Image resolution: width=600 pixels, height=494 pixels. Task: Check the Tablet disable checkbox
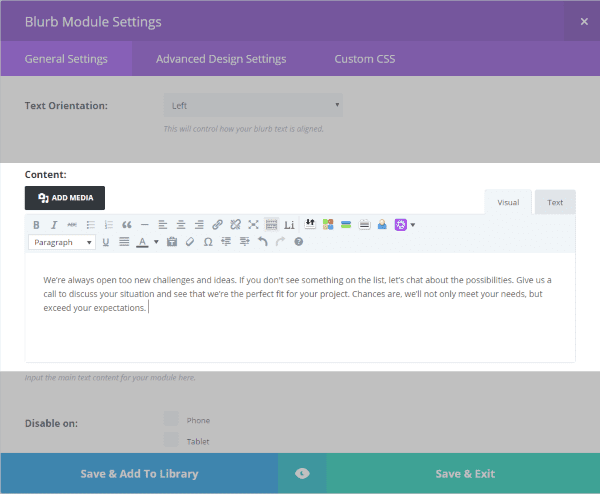171,440
